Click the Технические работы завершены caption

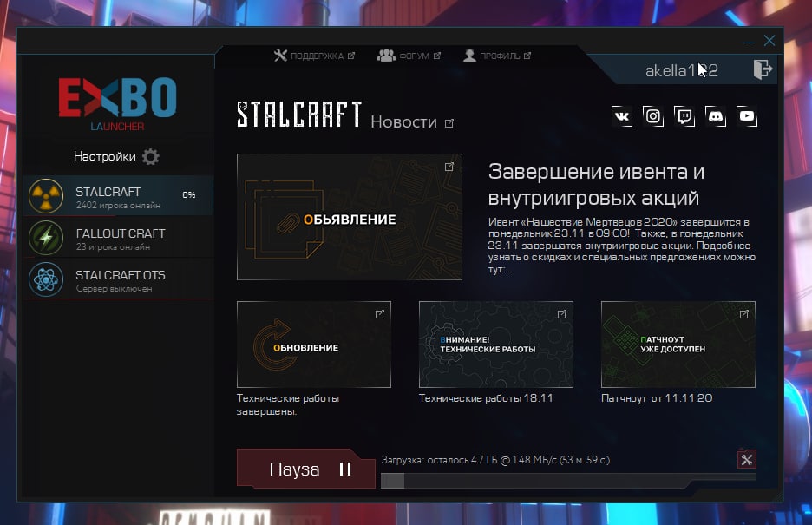tap(288, 405)
